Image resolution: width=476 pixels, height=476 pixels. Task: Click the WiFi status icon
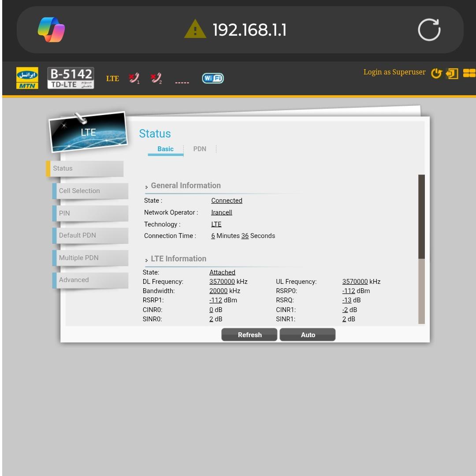pos(213,78)
